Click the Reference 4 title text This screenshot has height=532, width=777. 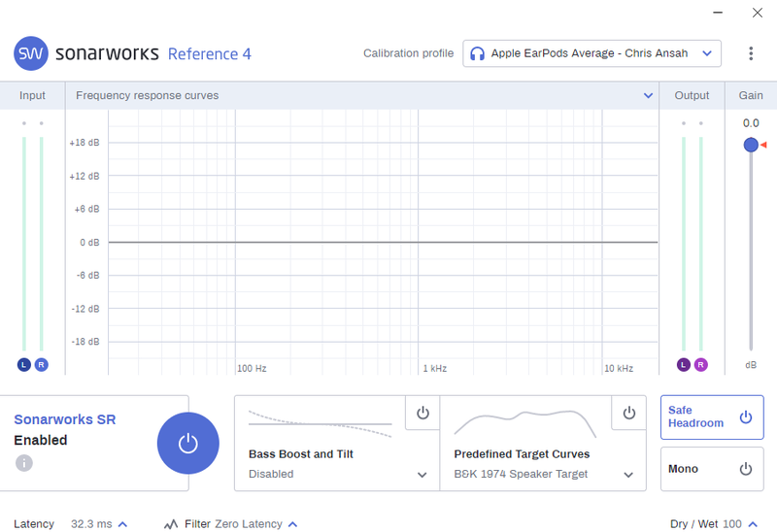(210, 54)
